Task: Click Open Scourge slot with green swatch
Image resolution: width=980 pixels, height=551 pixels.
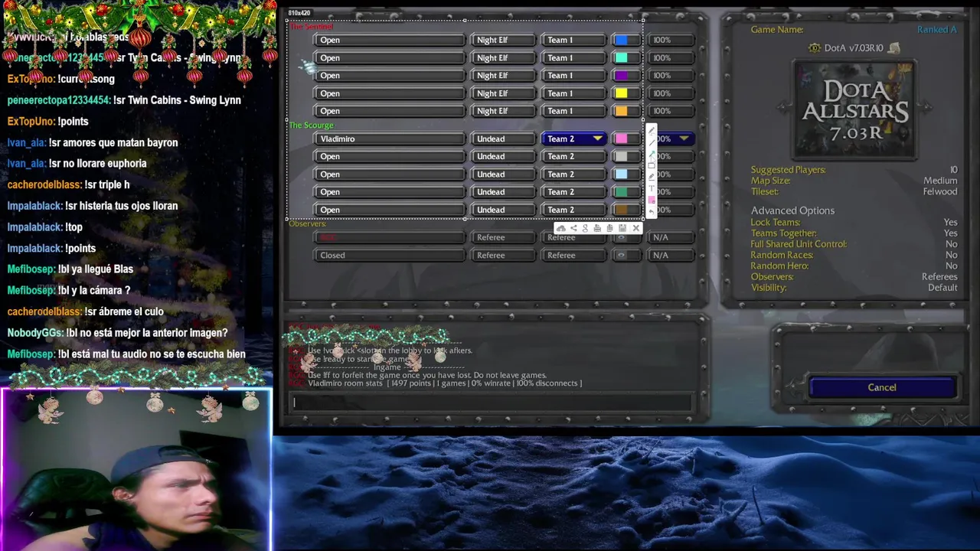Action: point(389,192)
